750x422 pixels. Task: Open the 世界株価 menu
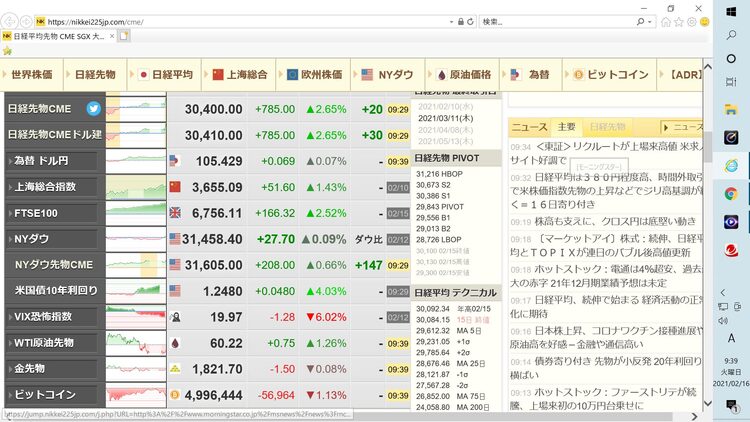pos(32,75)
